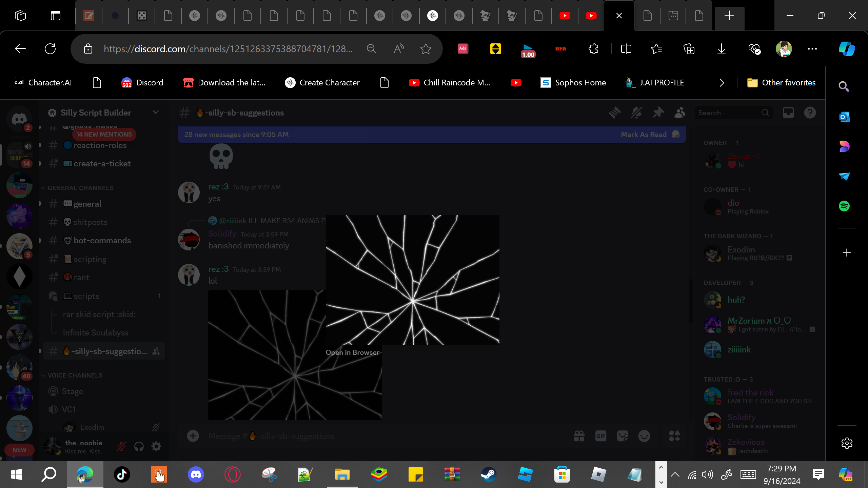Open pinned messages in channel header
Viewport: 868px width, 488px height.
(658, 113)
